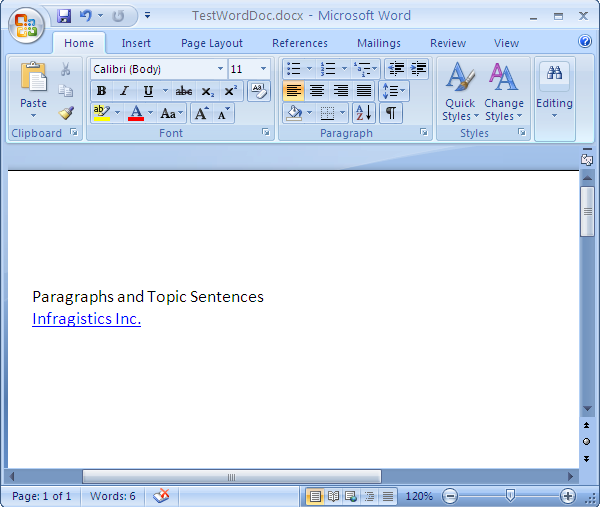Expand the Quick Styles gallery

point(460,95)
